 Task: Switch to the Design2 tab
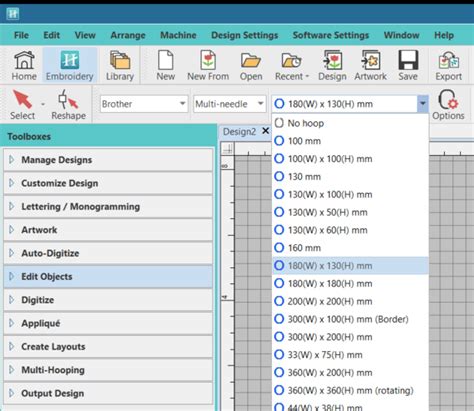pyautogui.click(x=239, y=132)
